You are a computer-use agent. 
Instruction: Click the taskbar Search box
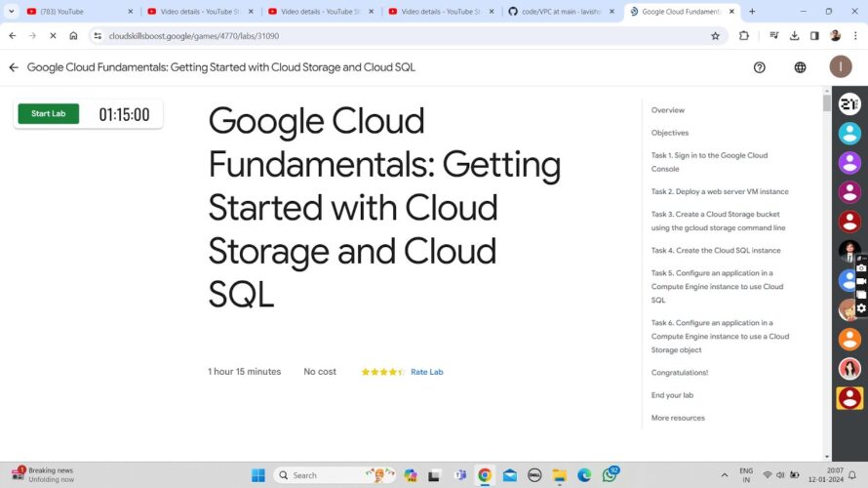335,475
